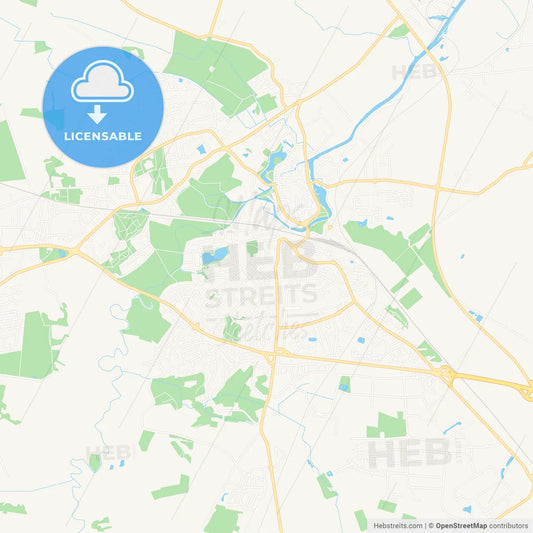Screen dimensions: 533x533
Task: Click the interchange at the far right edge
Action: [527, 391]
